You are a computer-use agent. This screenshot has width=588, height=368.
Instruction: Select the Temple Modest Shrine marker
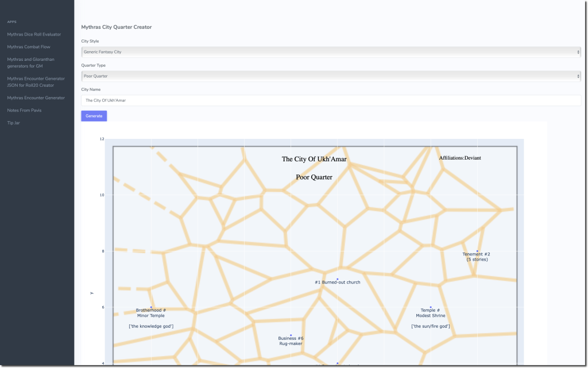431,307
